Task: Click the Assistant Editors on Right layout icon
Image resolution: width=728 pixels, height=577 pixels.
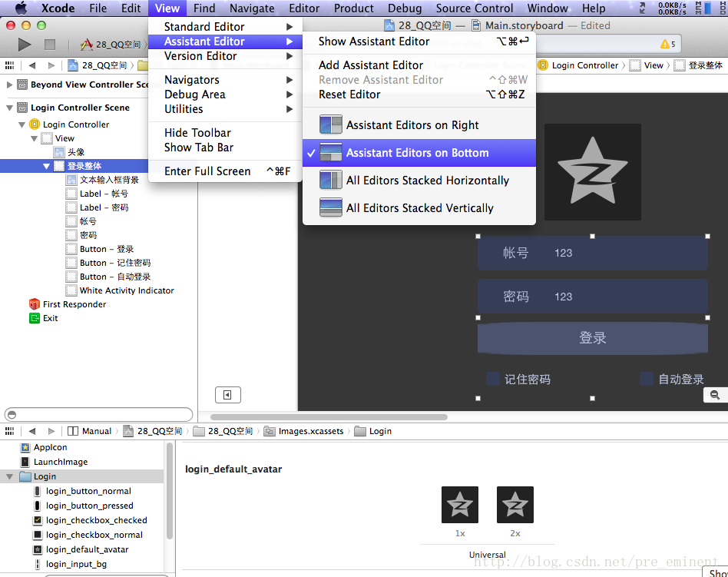Action: 330,125
